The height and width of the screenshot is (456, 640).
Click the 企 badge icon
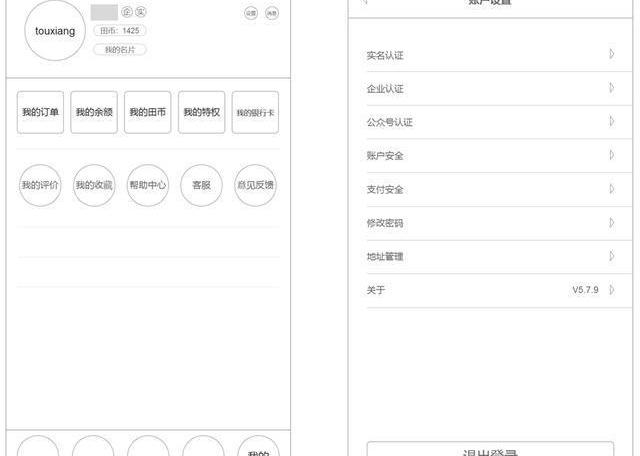tap(126, 12)
